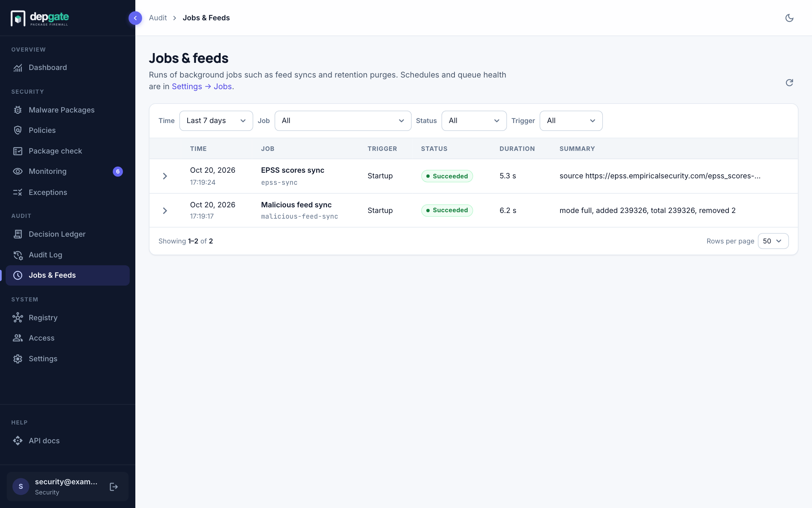The height and width of the screenshot is (508, 812).
Task: Click the depgate logo
Action: coord(40,18)
